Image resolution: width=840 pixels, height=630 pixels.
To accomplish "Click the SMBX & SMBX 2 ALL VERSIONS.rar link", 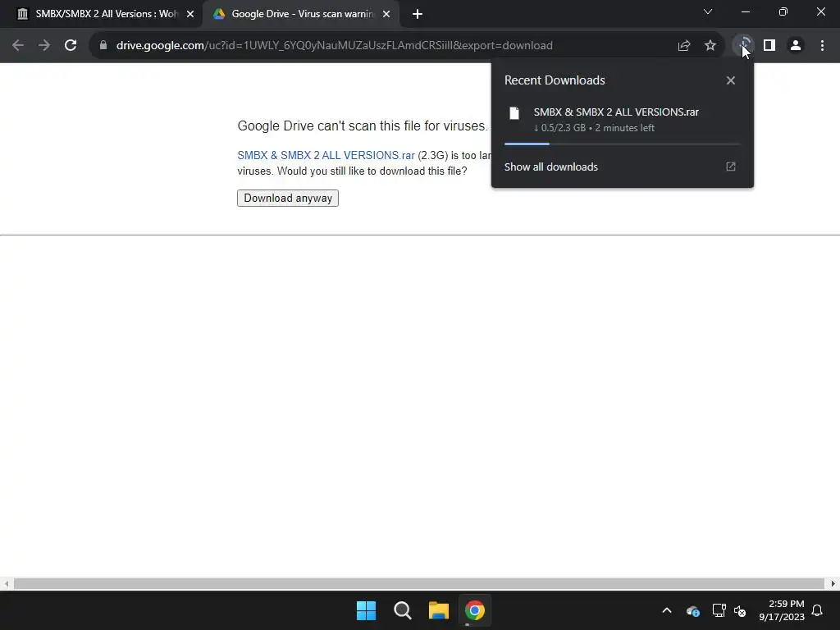I will pyautogui.click(x=326, y=155).
